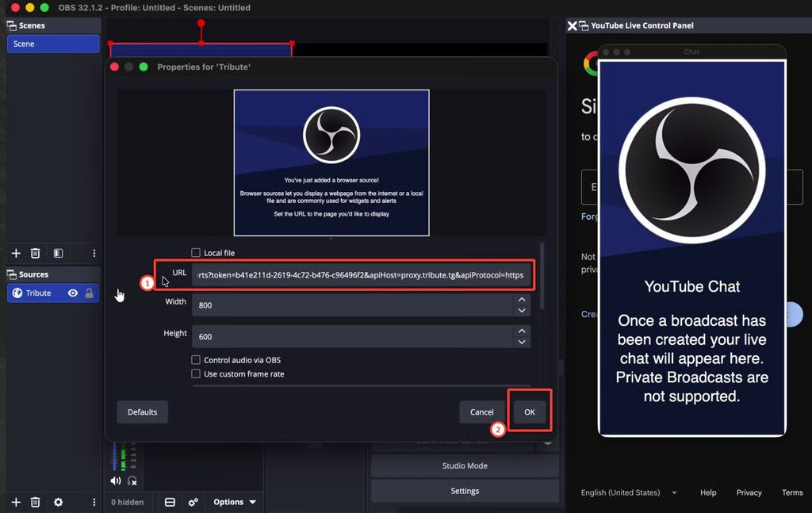Image resolution: width=812 pixels, height=513 pixels.
Task: Delete the selected source with Sources trash icon
Action: [35, 502]
